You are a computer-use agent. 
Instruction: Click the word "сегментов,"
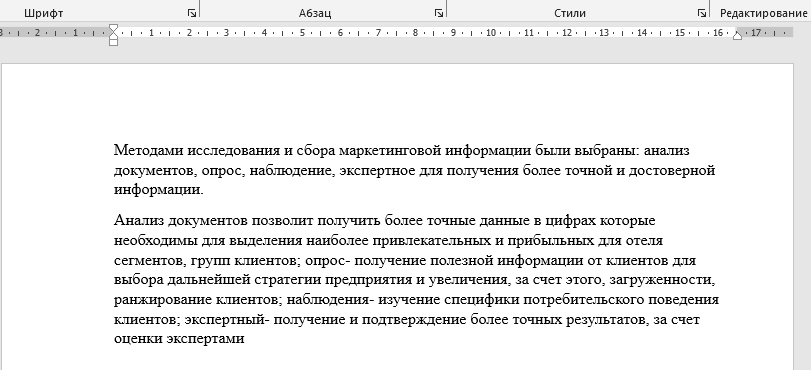pos(150,260)
